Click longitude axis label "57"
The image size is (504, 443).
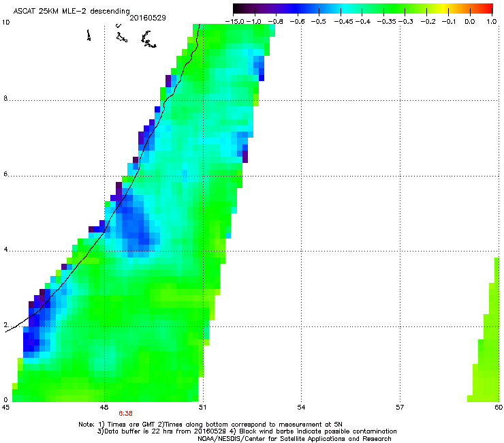click(x=400, y=408)
